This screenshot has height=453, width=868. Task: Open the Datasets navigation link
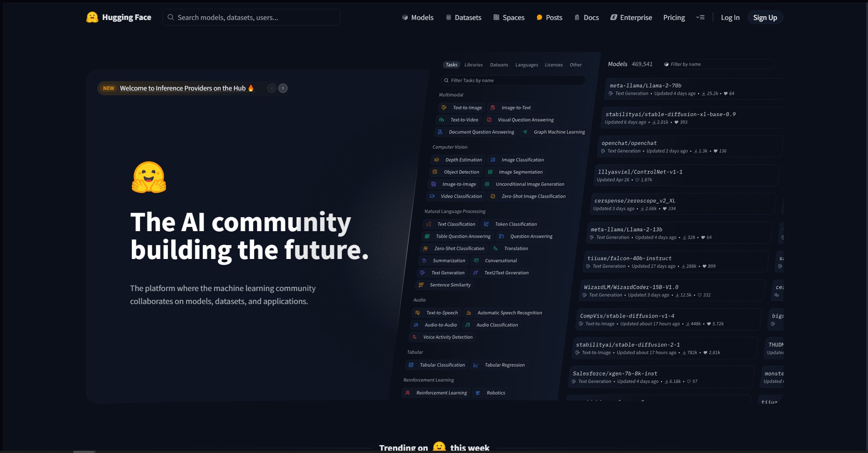pos(463,17)
